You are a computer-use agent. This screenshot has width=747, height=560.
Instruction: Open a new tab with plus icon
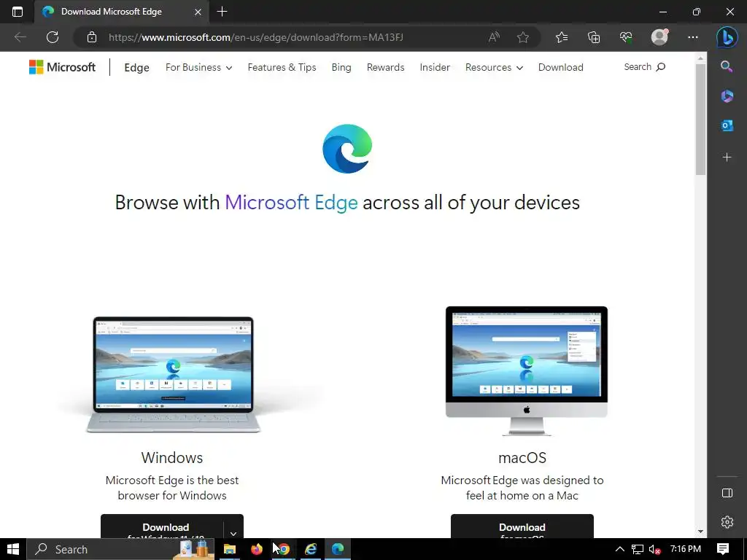[x=222, y=12]
